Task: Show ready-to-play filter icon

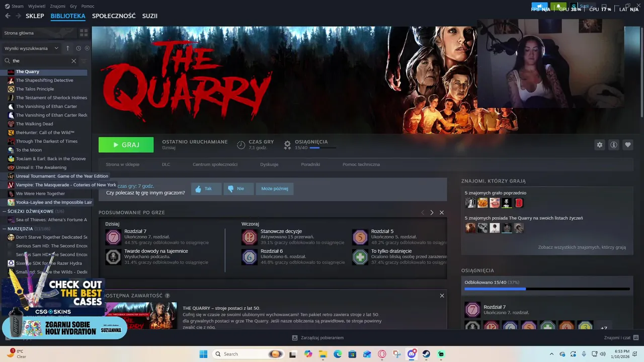Action: (x=87, y=48)
